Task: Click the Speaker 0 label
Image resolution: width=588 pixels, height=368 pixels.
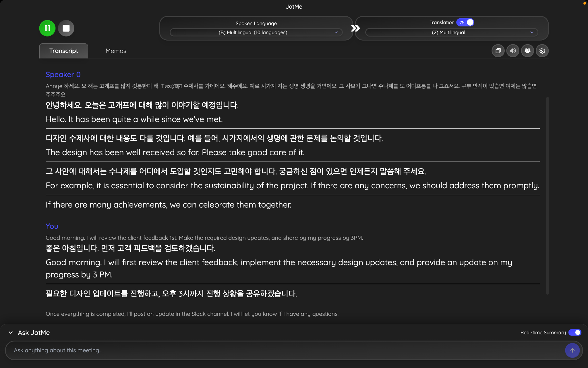Action: [63, 74]
